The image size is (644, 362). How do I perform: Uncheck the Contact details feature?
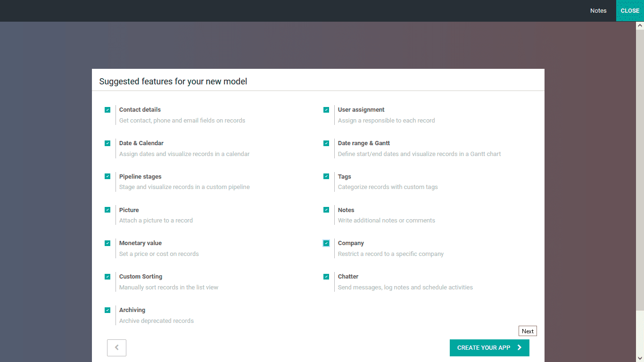(107, 110)
